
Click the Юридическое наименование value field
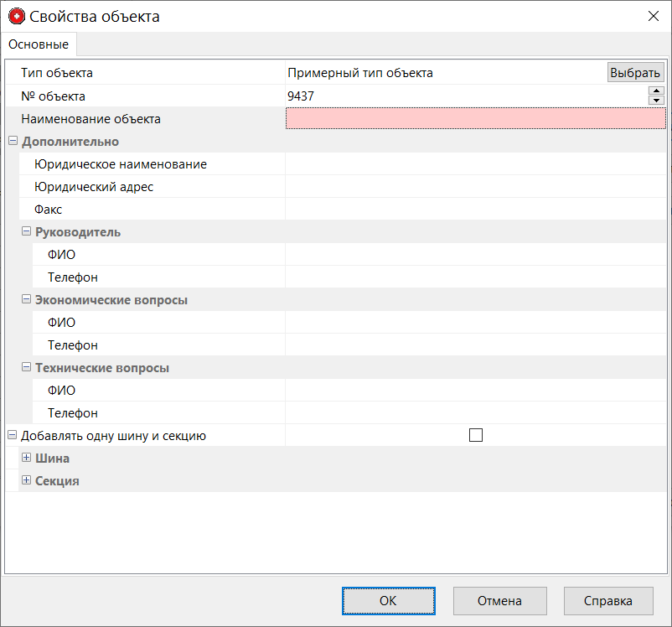click(475, 164)
